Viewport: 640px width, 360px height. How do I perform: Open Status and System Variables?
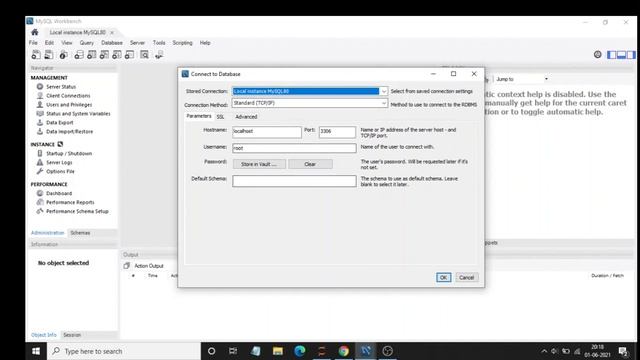point(78,113)
